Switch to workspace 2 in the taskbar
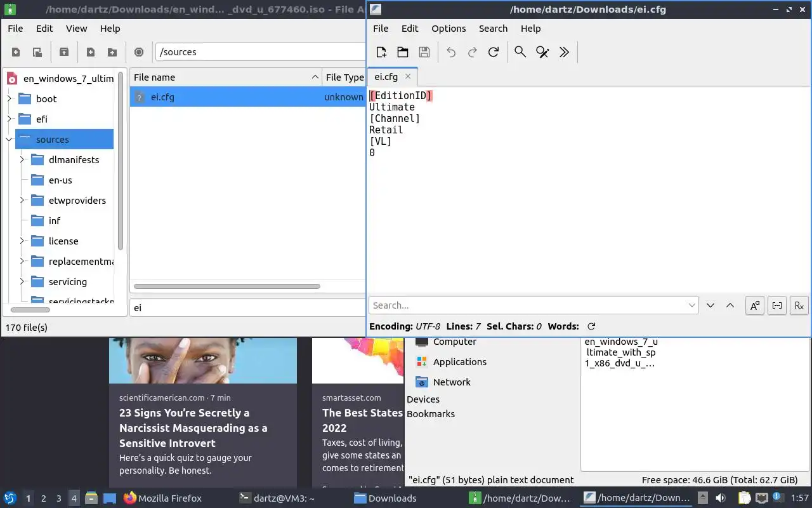Viewport: 812px width, 508px height. coord(43,498)
